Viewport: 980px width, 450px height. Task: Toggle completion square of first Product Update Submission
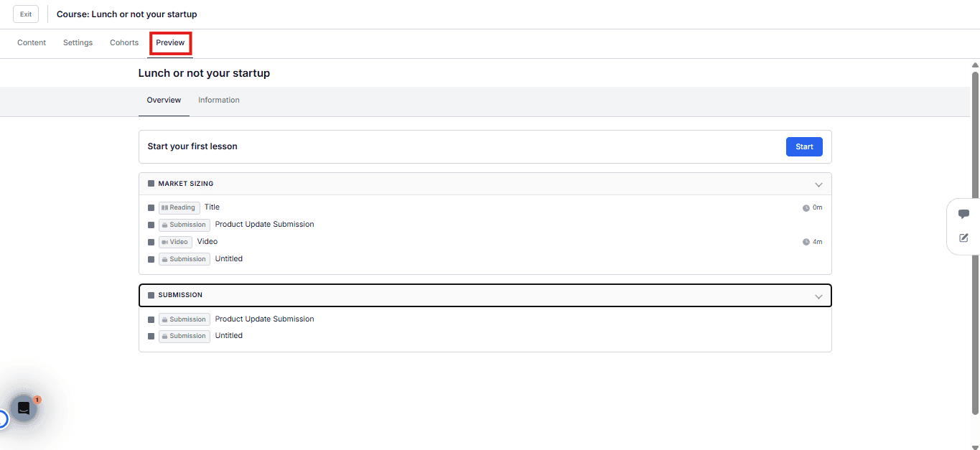point(151,225)
